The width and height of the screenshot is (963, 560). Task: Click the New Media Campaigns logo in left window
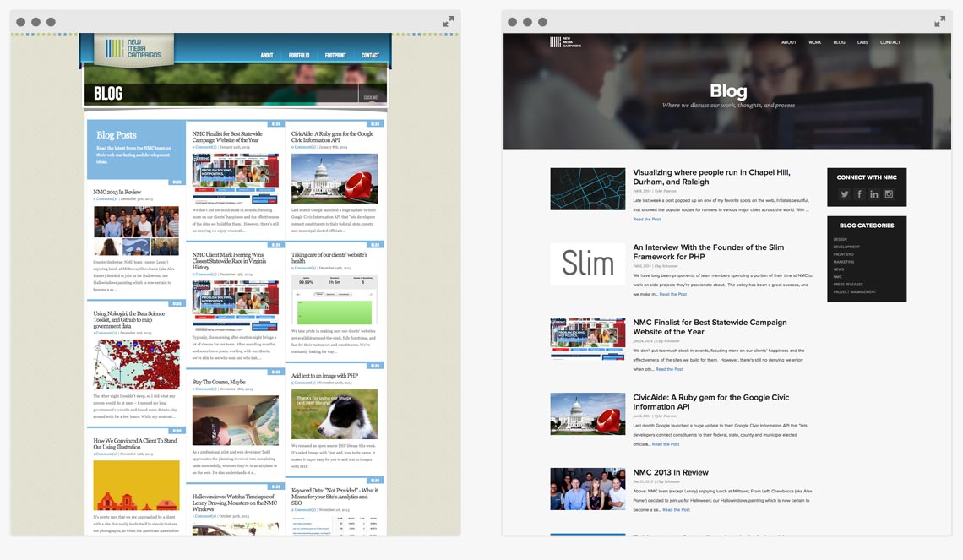(133, 49)
